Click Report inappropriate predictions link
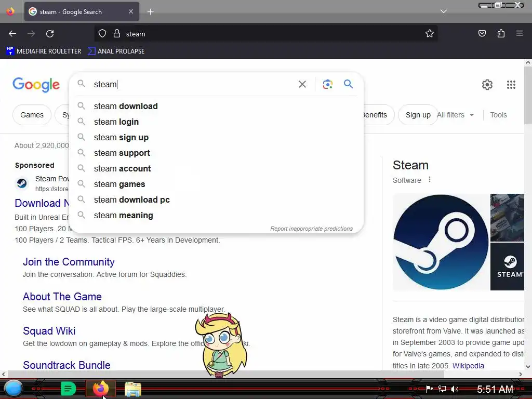The height and width of the screenshot is (399, 532). click(312, 229)
